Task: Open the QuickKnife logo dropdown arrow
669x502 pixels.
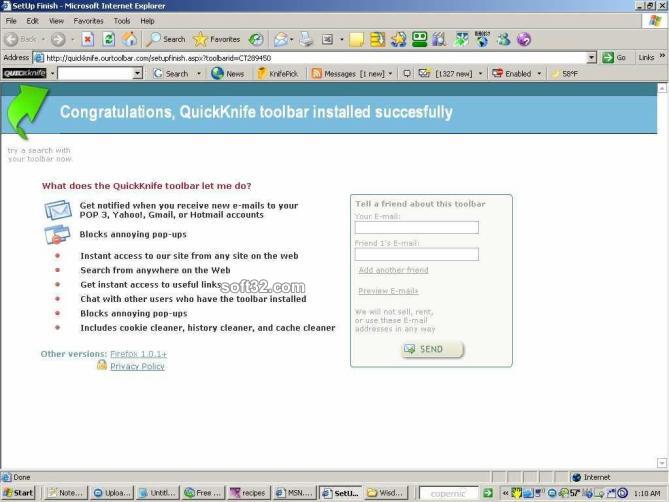Action: [52, 73]
